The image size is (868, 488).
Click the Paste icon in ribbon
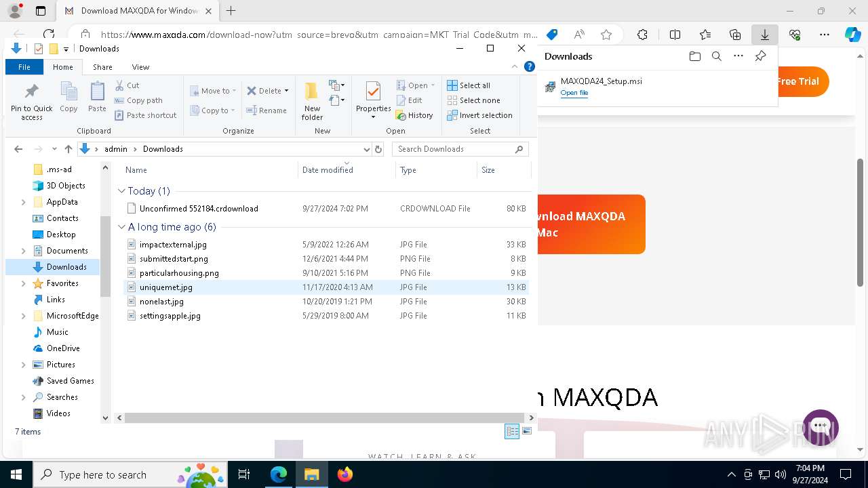(97, 97)
